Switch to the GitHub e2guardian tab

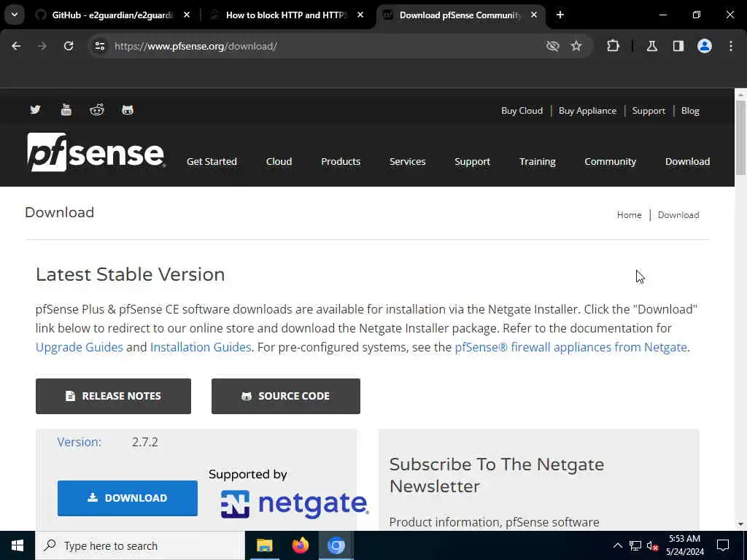coord(112,15)
